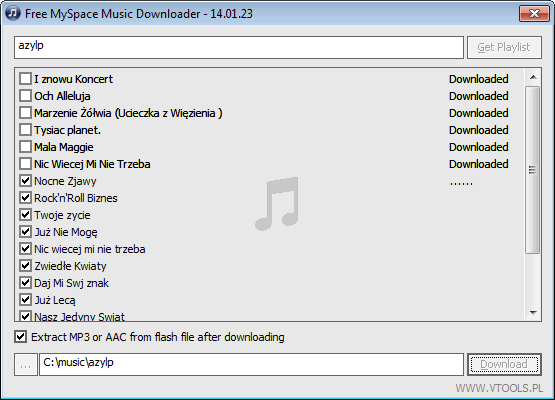The height and width of the screenshot is (400, 555).
Task: Click the playlist vertical scrollbar thumb
Action: pos(533,170)
